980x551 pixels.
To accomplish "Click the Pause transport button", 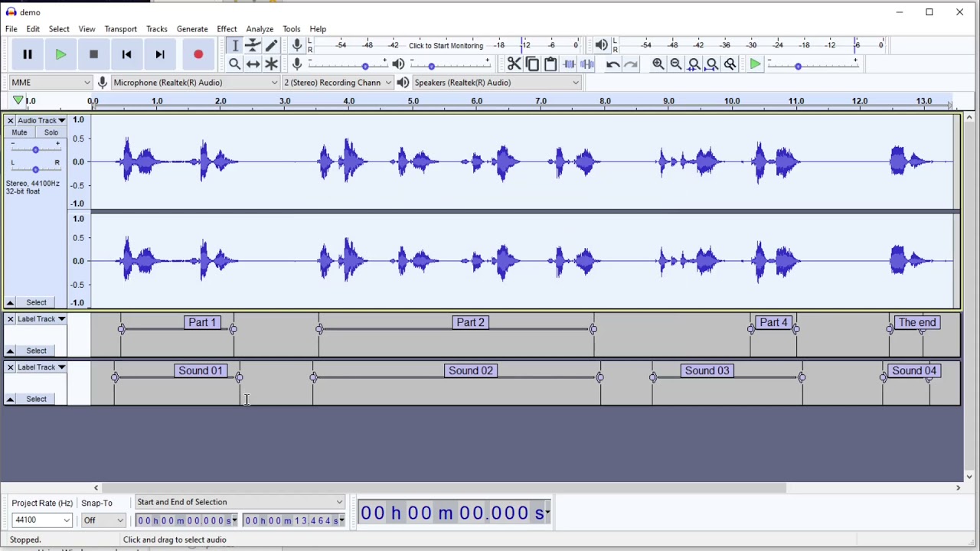I will (28, 54).
